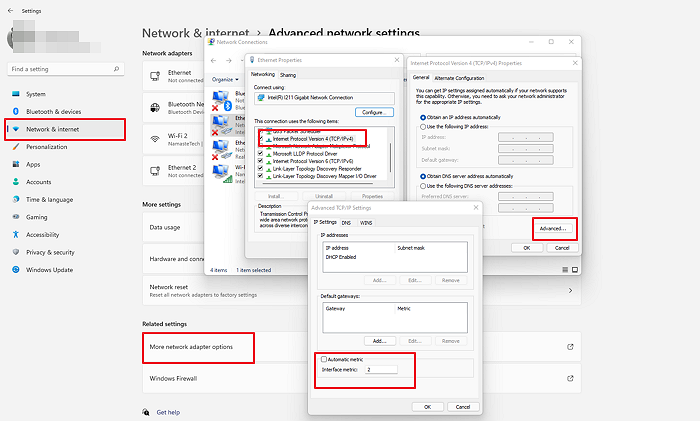The image size is (700, 421).
Task: Switch Network Connections to details view icon
Action: [x=565, y=270]
